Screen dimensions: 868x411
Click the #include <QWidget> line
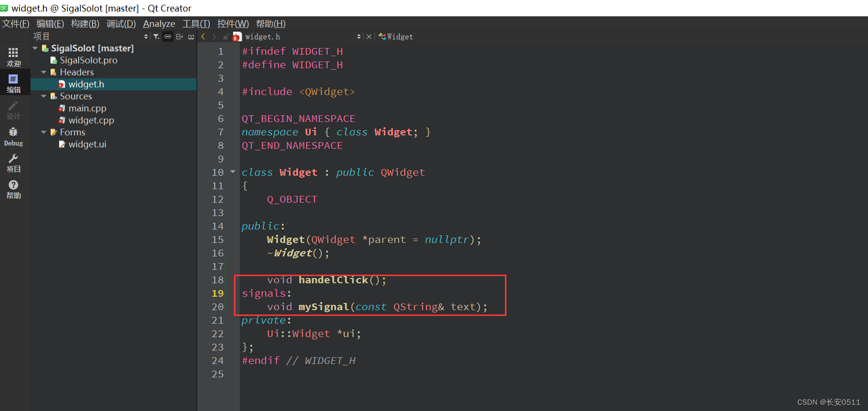point(298,92)
